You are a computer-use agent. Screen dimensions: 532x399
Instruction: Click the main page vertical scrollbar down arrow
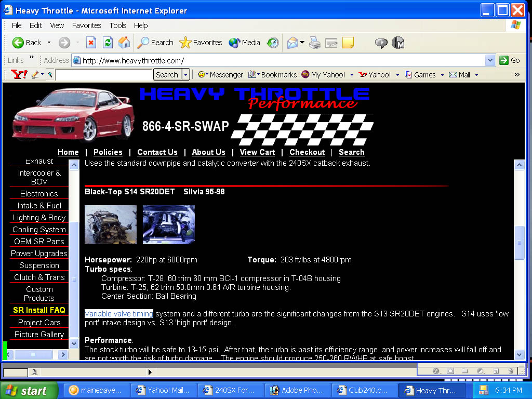coord(519,354)
